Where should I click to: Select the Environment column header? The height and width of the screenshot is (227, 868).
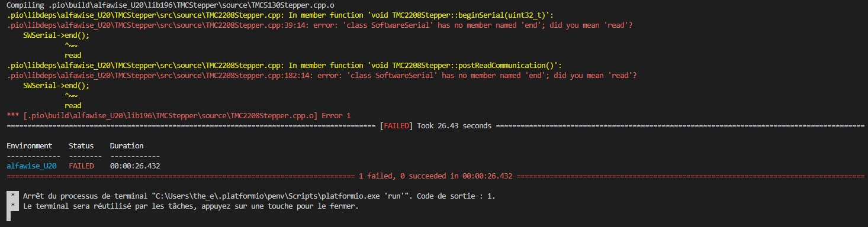[31, 145]
